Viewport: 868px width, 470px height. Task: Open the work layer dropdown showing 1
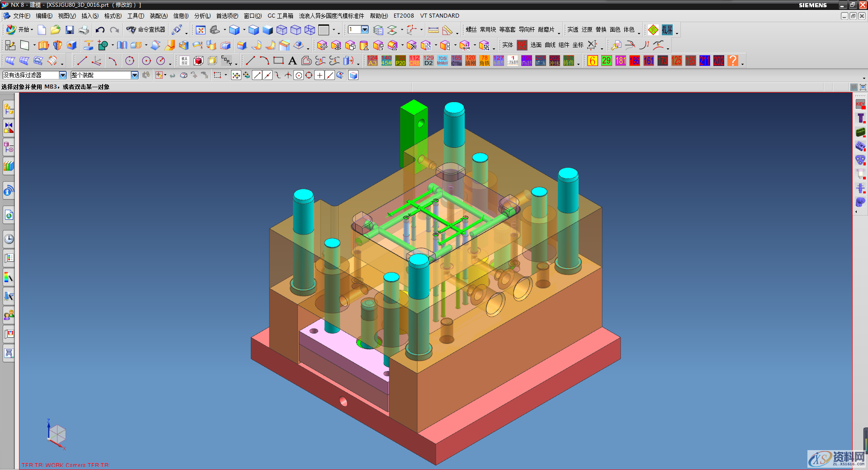[x=364, y=30]
